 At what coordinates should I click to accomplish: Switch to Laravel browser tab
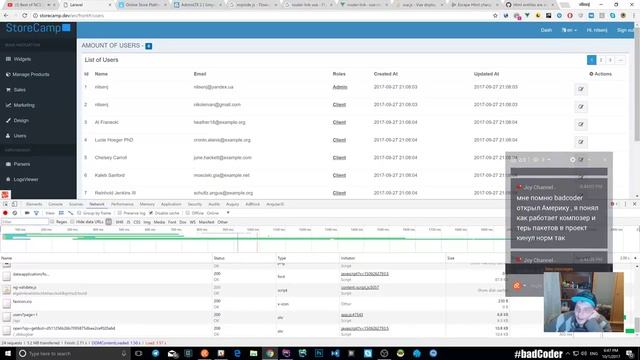(x=87, y=5)
